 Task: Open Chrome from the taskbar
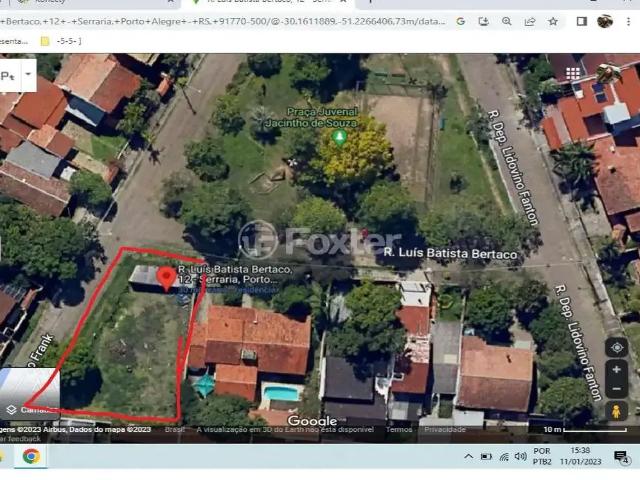pos(31,456)
